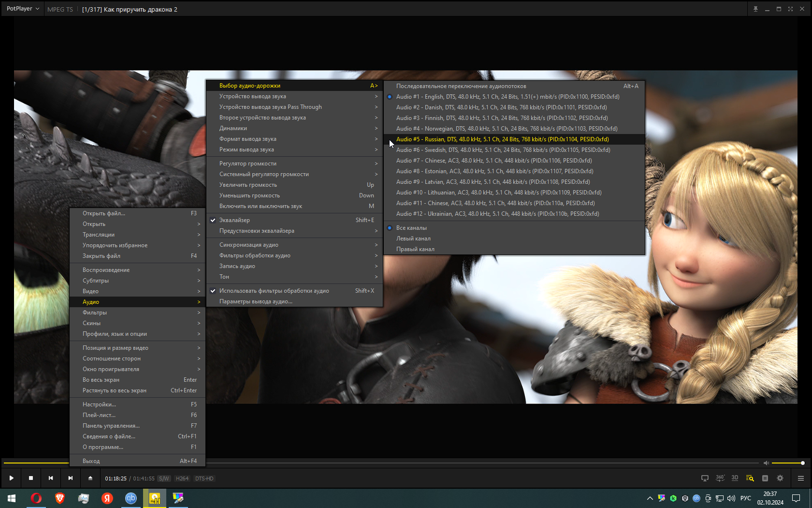Expand 'Синхронизация аудио' submenu

(294, 245)
